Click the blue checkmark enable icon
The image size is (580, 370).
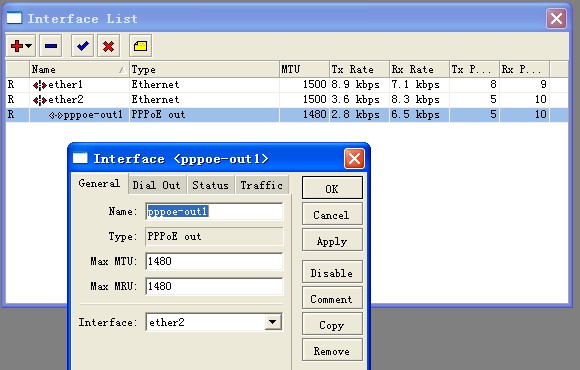(82, 46)
